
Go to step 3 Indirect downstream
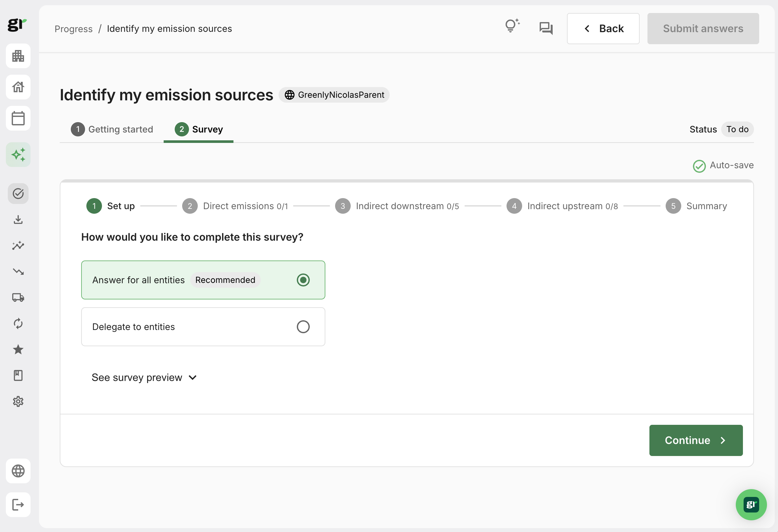click(397, 206)
